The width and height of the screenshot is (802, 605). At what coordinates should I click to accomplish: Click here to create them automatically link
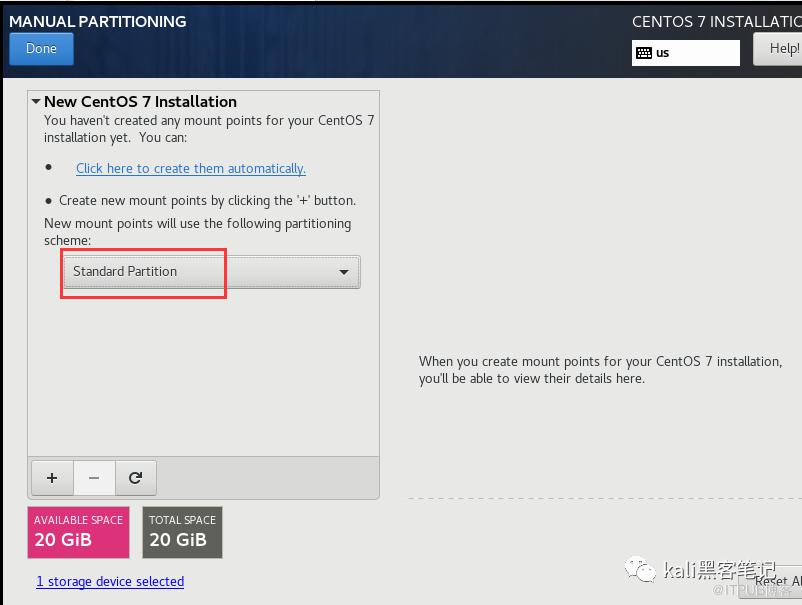[191, 168]
